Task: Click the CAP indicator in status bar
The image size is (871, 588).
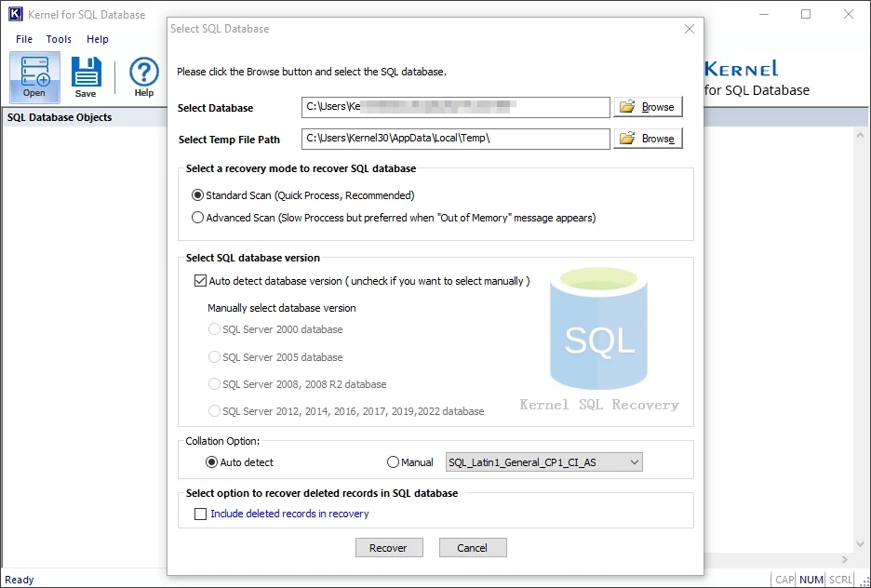Action: pyautogui.click(x=784, y=580)
